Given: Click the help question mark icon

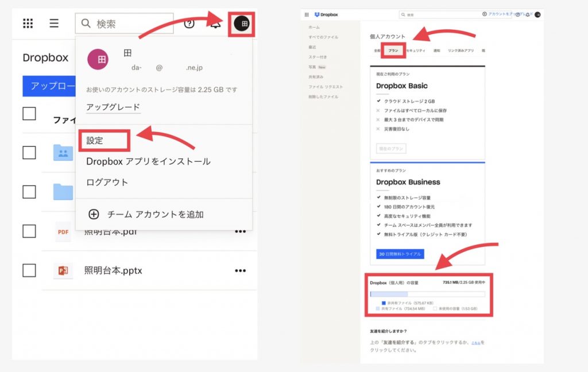Looking at the screenshot, I should 189,24.
